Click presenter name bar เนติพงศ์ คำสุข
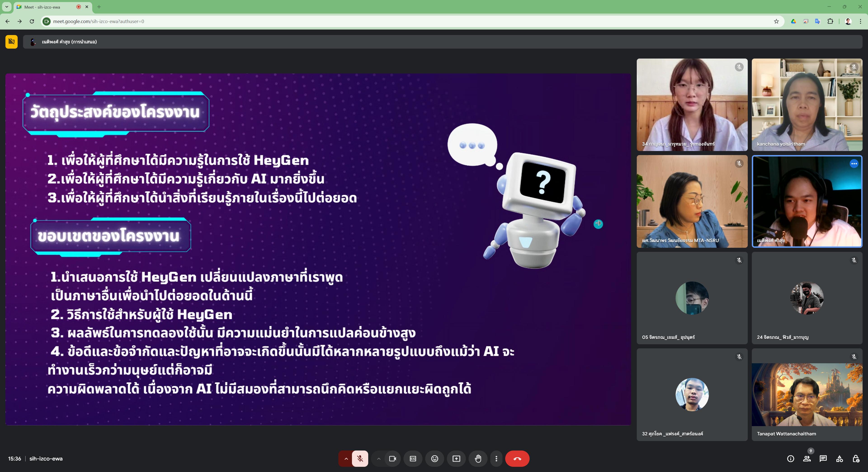Screen dimensions: 868x472 (x=442, y=42)
